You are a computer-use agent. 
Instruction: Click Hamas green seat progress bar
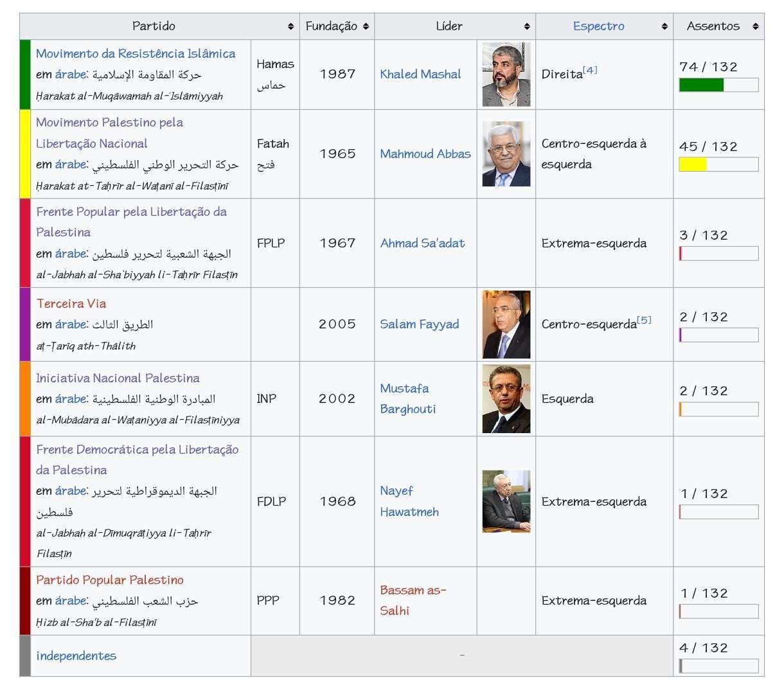(x=718, y=85)
